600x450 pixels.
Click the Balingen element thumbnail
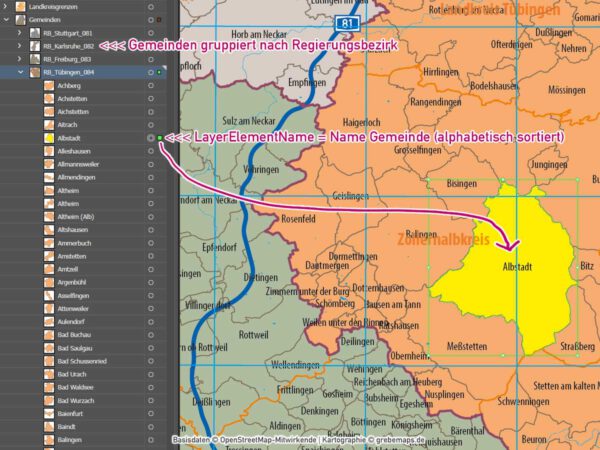click(49, 440)
